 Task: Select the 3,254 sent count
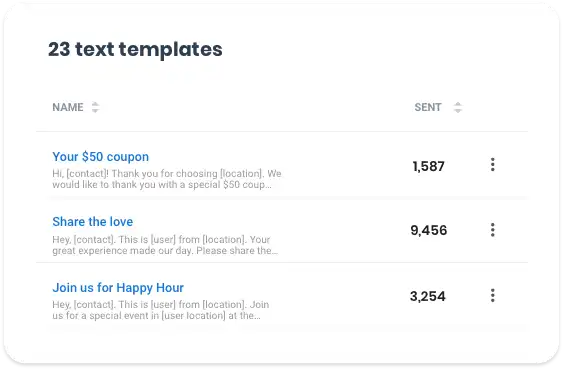[x=428, y=296]
